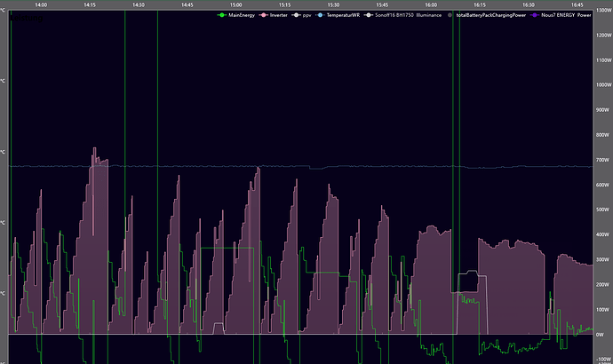Click the 300W power axis label
The width and height of the screenshot is (613, 364).
(603, 259)
